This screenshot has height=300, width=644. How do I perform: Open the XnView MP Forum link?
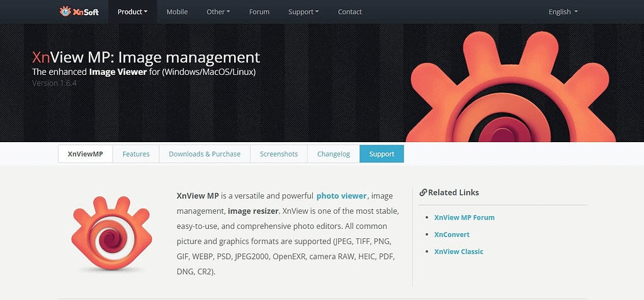pyautogui.click(x=464, y=218)
